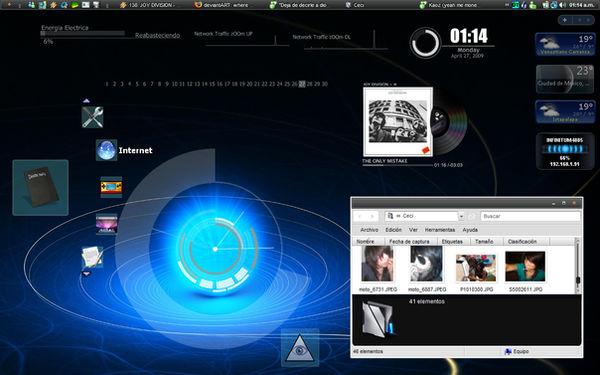This screenshot has height=375, width=600.
Task: Select day 15 in the calendar strip
Action: [212, 84]
